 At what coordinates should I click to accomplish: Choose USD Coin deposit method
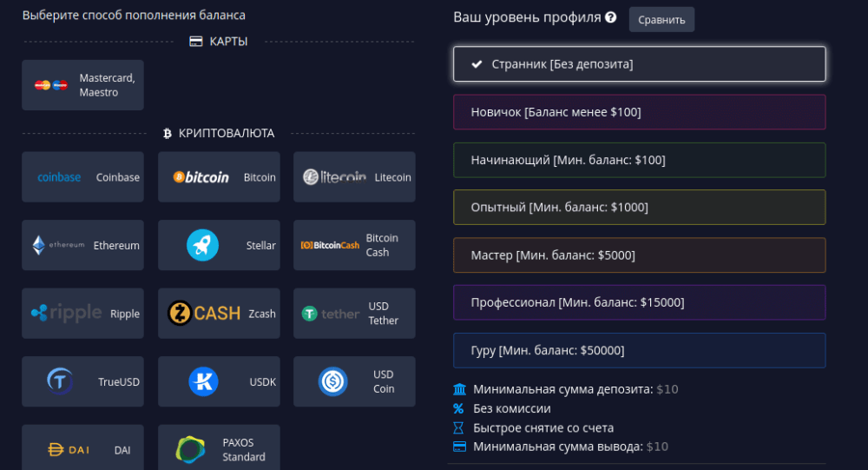tap(354, 381)
